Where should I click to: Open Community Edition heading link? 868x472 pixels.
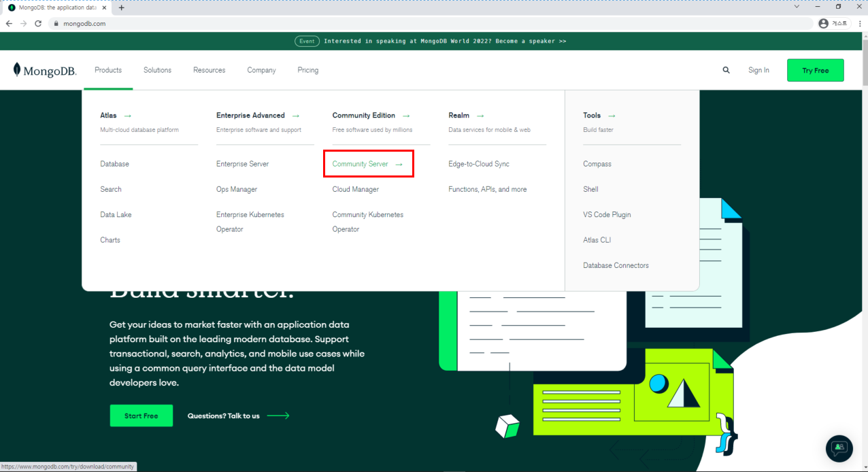371,116
